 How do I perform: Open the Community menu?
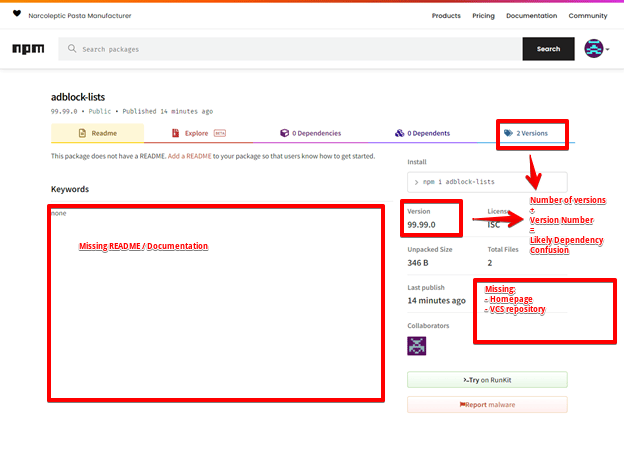pos(588,16)
